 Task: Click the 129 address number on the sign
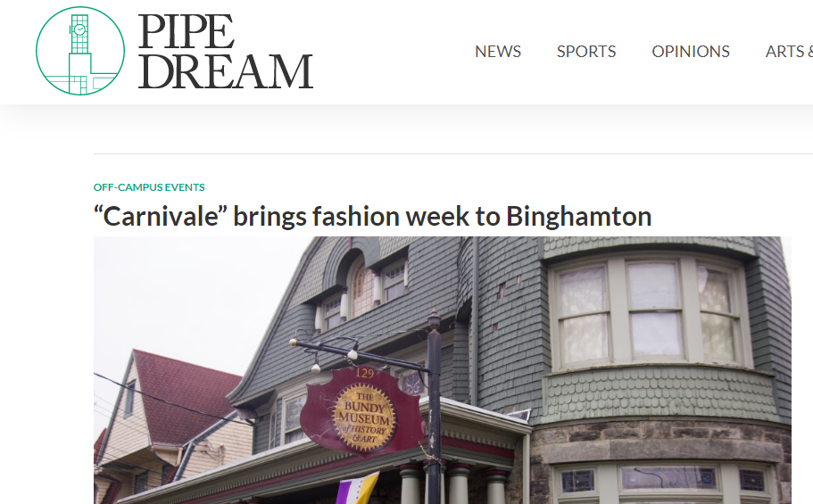(x=364, y=373)
